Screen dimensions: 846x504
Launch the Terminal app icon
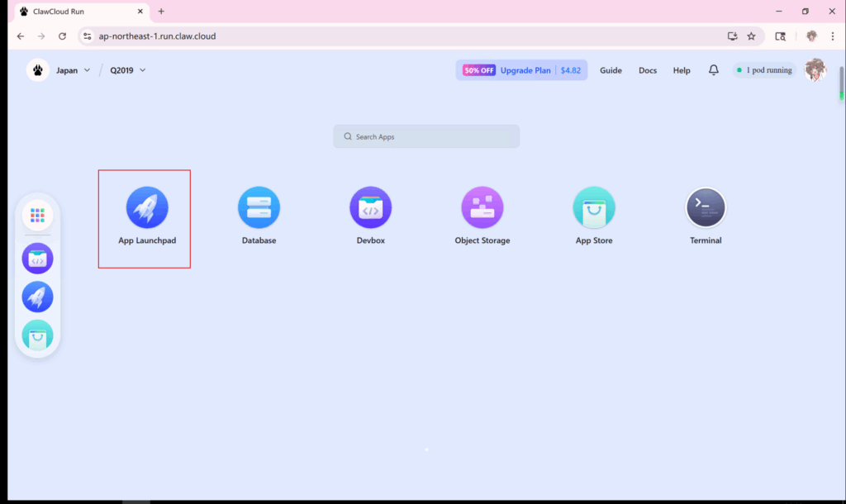pos(706,207)
